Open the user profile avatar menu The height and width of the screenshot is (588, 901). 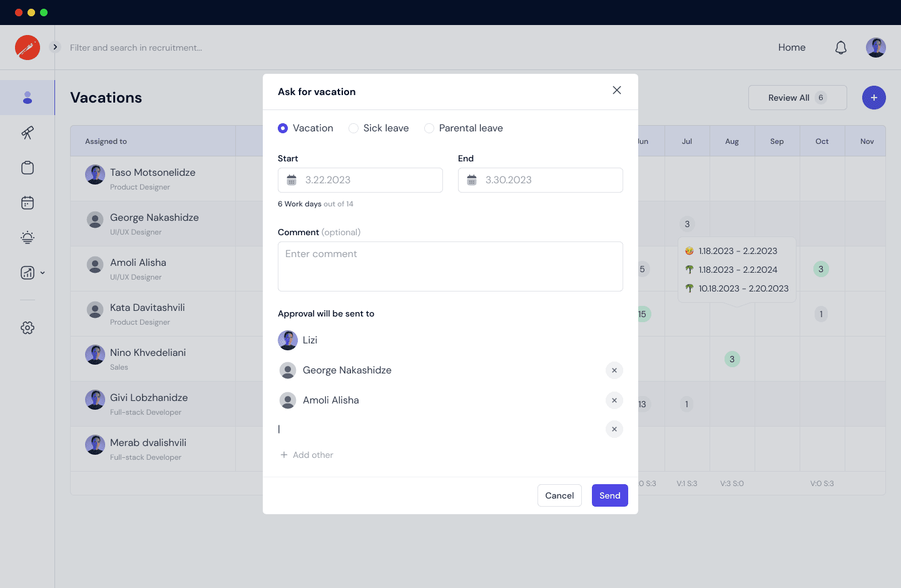pyautogui.click(x=875, y=47)
